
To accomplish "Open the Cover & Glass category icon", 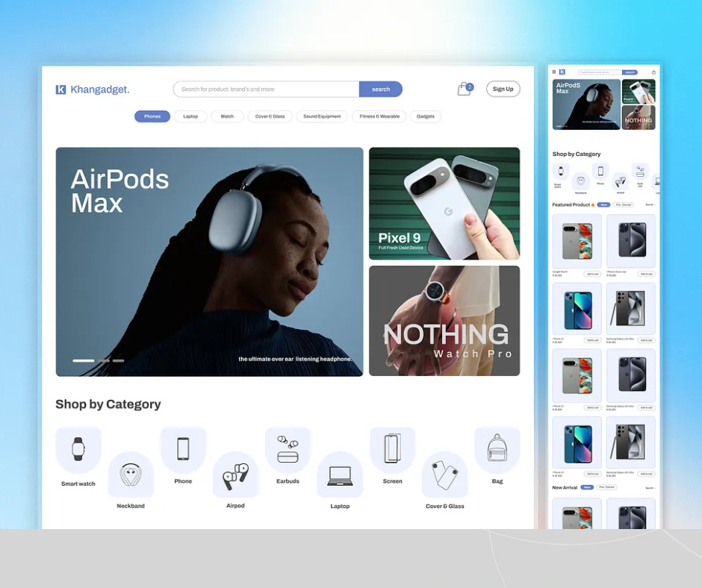I will pos(444,475).
